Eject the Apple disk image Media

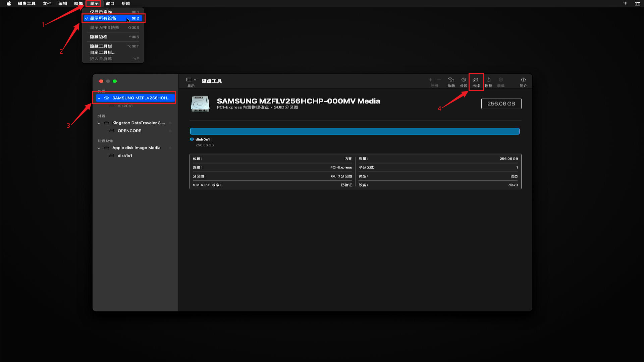click(x=170, y=148)
